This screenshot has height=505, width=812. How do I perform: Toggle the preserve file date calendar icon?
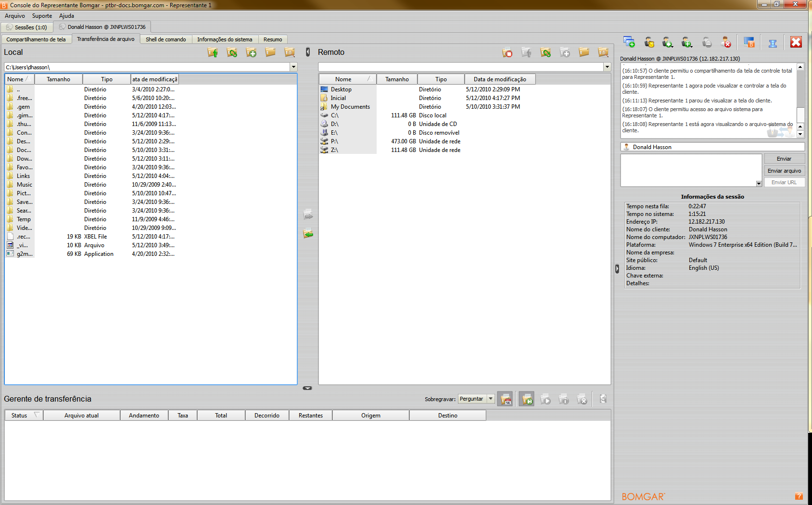(506, 399)
